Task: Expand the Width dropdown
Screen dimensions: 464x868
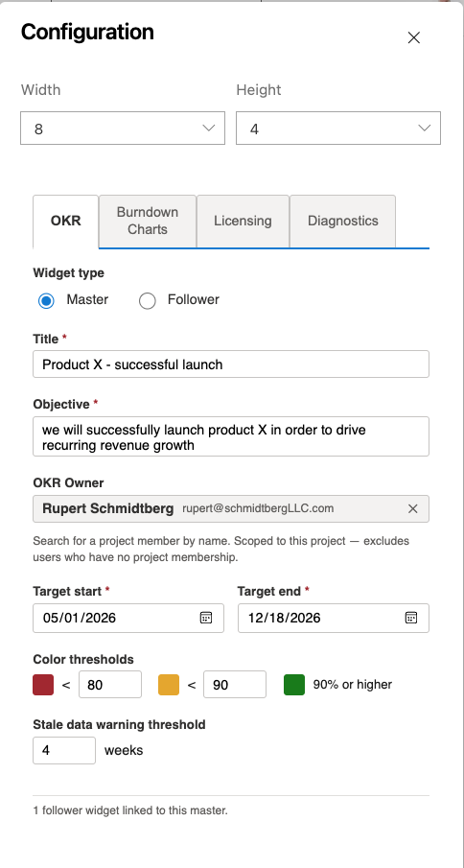Action: (x=123, y=129)
